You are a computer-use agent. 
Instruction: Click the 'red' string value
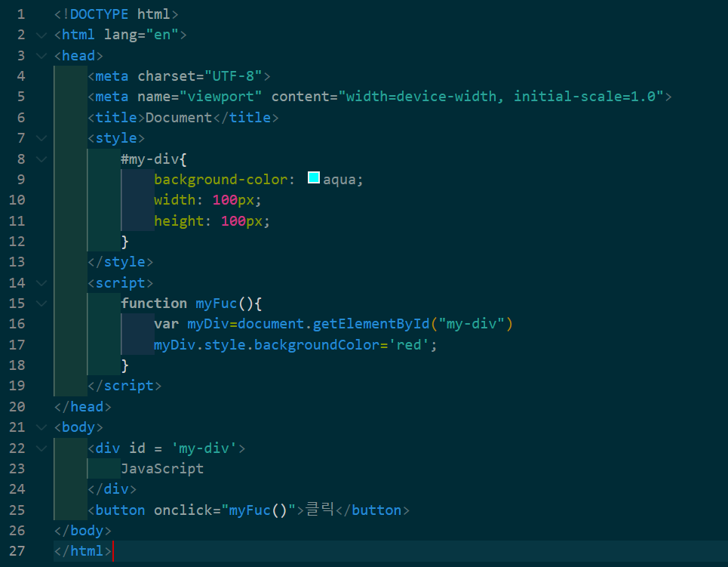(409, 345)
